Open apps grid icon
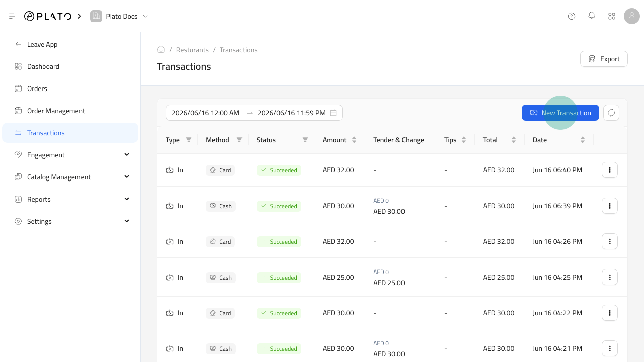 [x=612, y=16]
